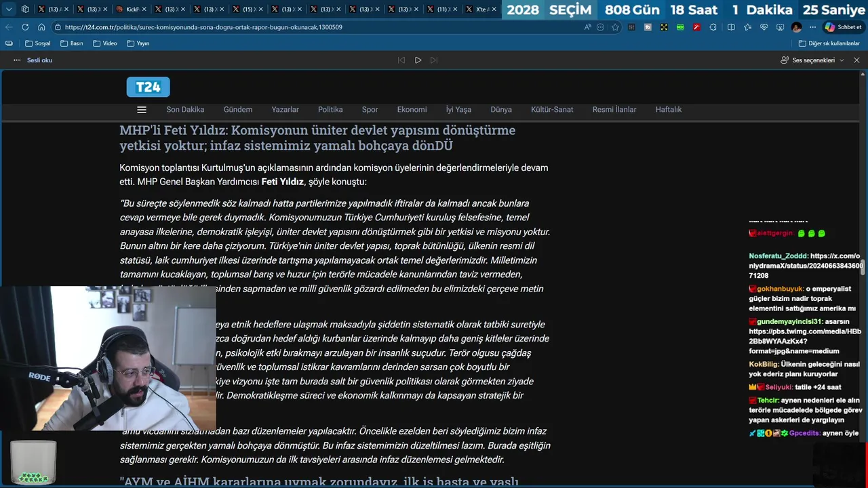Close the KickP browser tab
868x488 pixels.
coord(144,9)
